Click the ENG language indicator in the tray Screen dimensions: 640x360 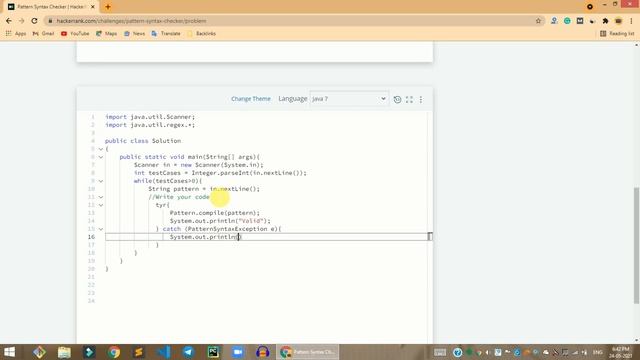(598, 352)
